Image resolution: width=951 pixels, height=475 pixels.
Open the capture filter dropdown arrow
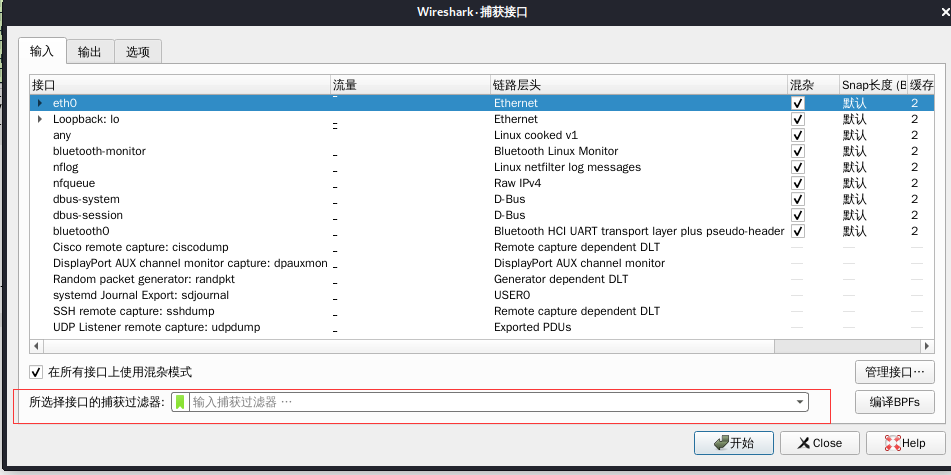[800, 402]
